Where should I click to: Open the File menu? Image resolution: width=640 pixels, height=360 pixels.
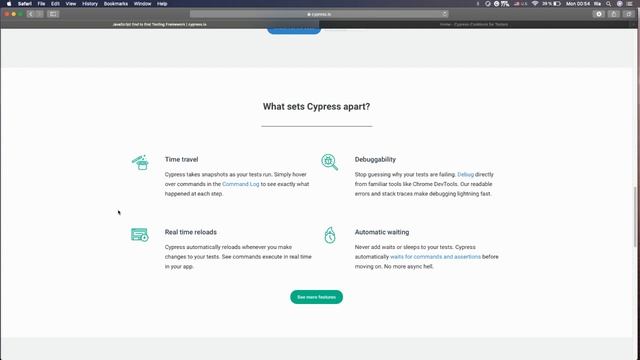41,4
